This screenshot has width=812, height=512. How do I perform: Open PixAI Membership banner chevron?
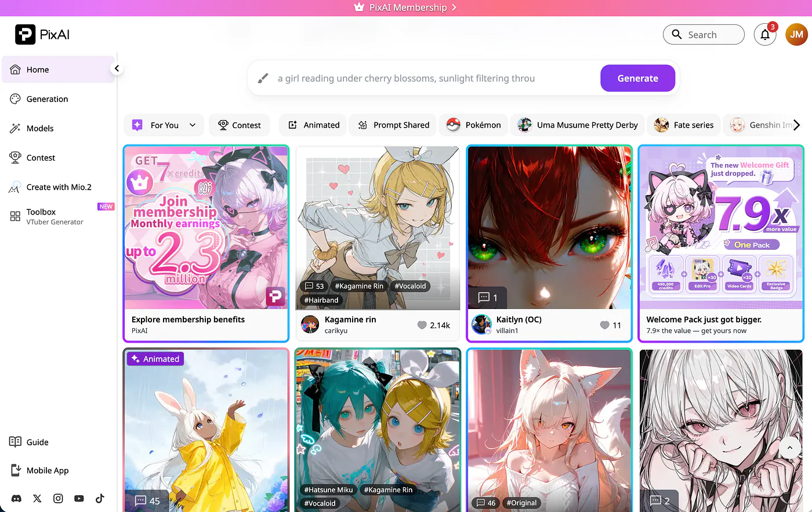pyautogui.click(x=454, y=8)
